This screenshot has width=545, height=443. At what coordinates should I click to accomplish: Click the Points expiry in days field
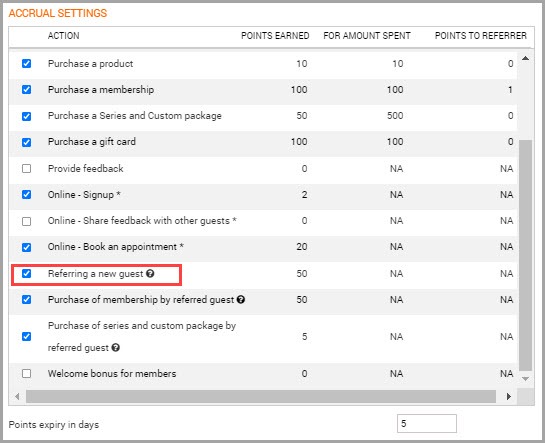[426, 424]
